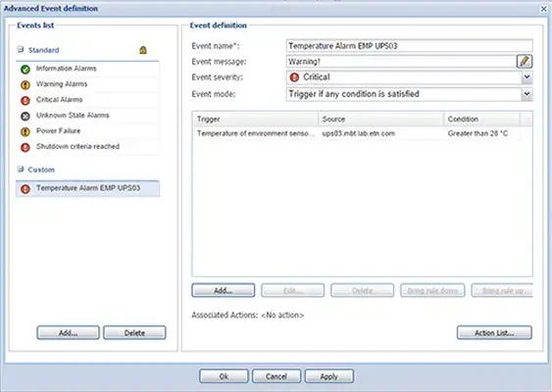The height and width of the screenshot is (392, 552).
Task: Select the green Information Alarms icon
Action: [x=25, y=70]
